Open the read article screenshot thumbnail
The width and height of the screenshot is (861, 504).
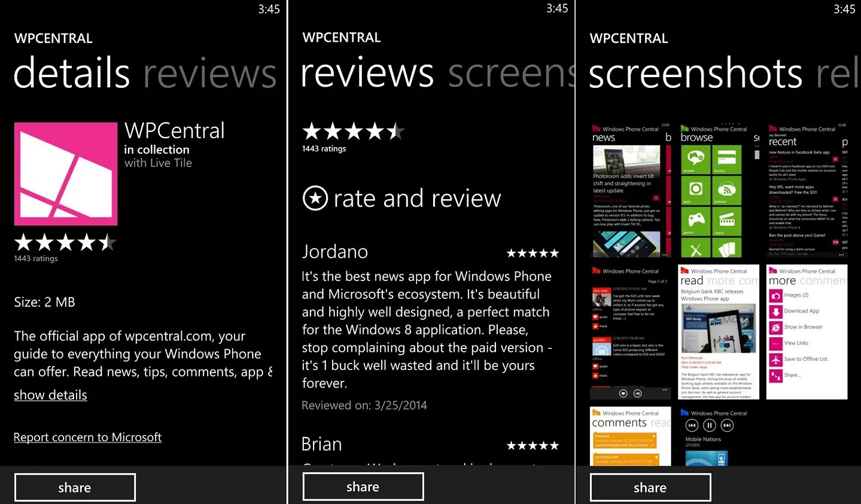point(719,332)
